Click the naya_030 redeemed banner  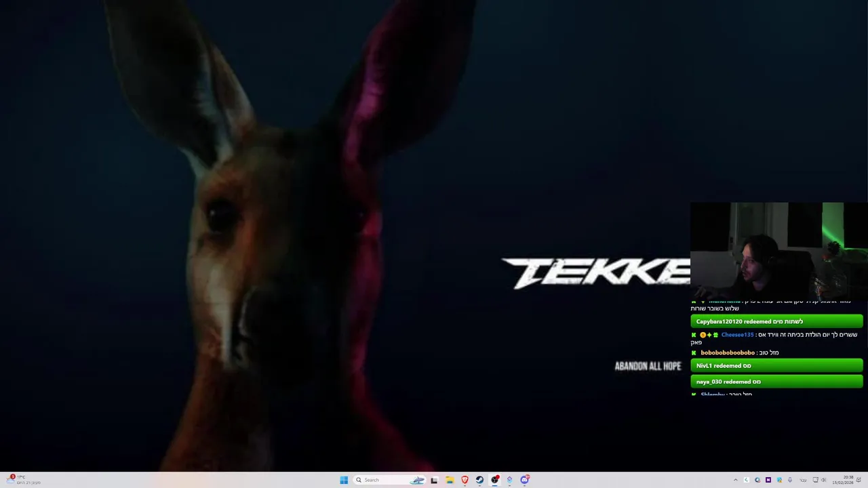tap(776, 382)
